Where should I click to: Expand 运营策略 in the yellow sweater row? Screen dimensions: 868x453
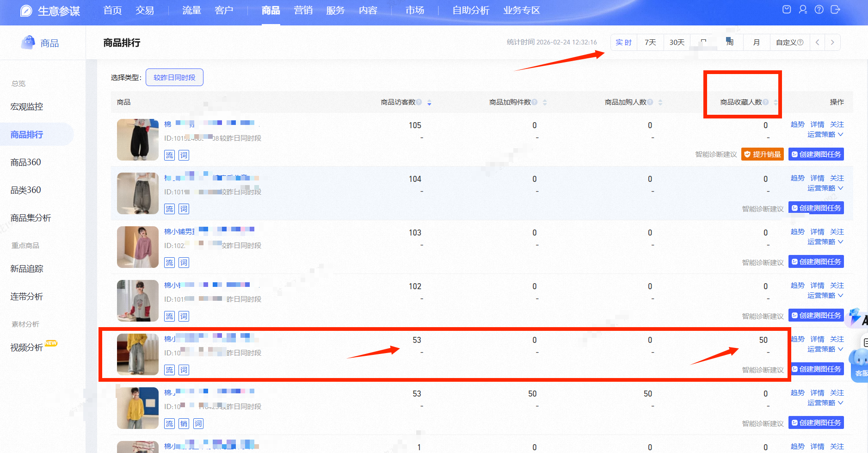pyautogui.click(x=825, y=403)
